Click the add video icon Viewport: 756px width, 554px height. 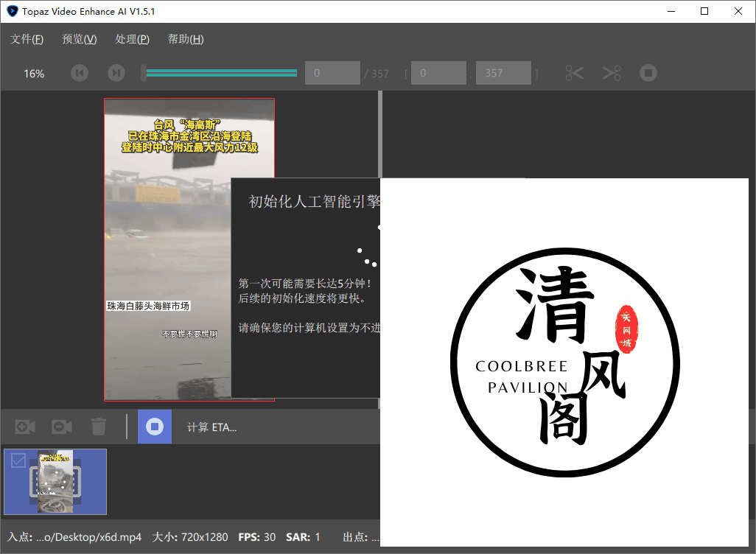pos(25,427)
